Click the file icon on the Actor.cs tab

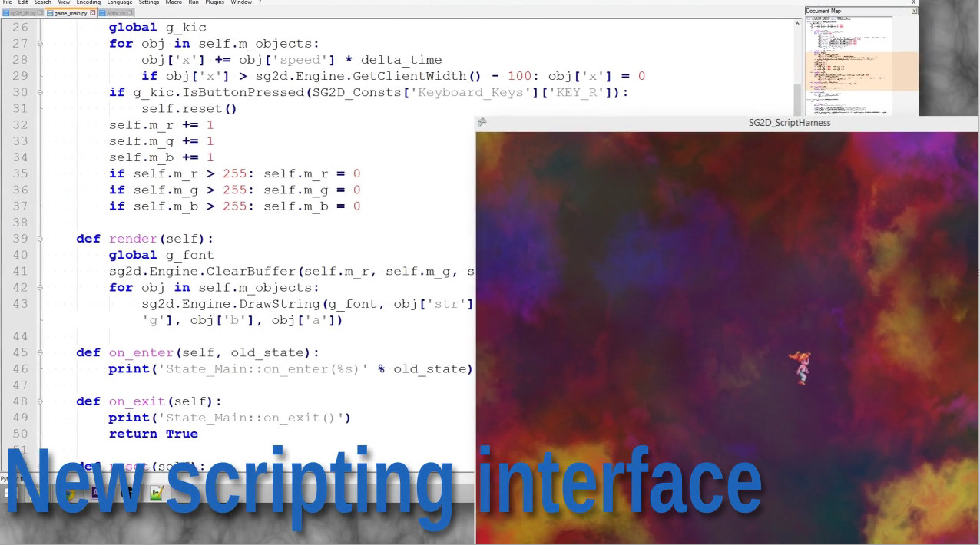[x=102, y=13]
